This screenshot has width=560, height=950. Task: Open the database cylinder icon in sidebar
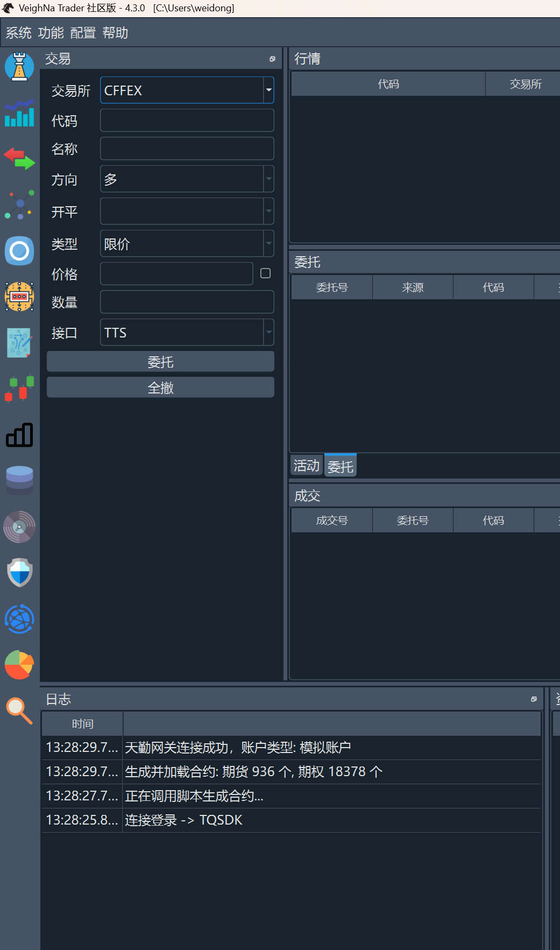tap(19, 480)
